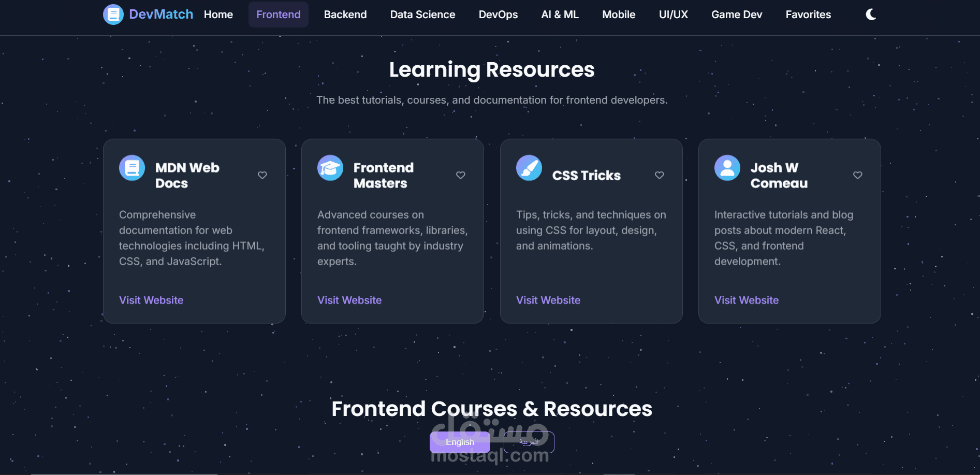The image size is (980, 475).
Task: Go to the Data Science section
Action: pyautogui.click(x=422, y=15)
